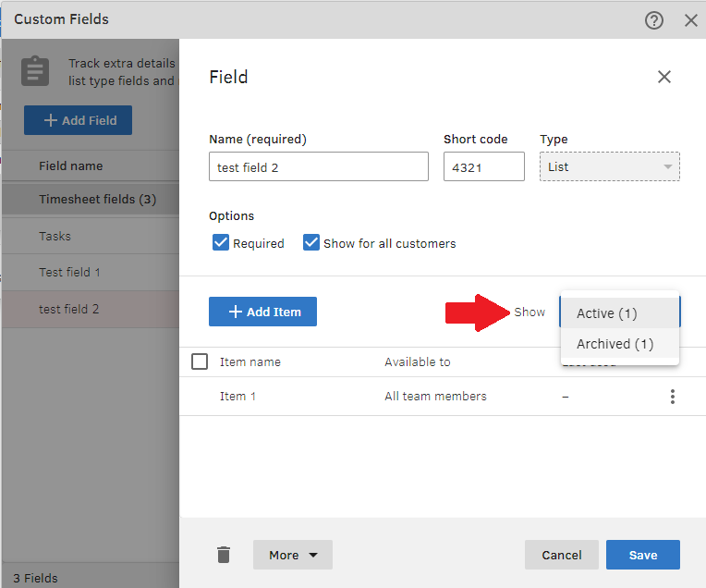Edit the Short code input box

point(483,166)
